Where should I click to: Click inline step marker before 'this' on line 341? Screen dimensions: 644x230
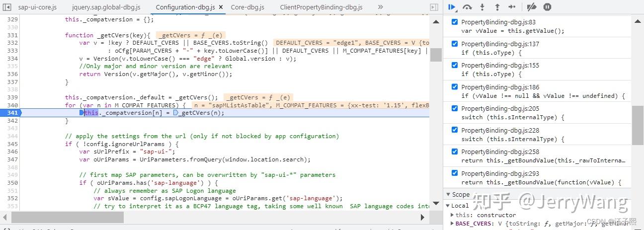[x=81, y=113]
